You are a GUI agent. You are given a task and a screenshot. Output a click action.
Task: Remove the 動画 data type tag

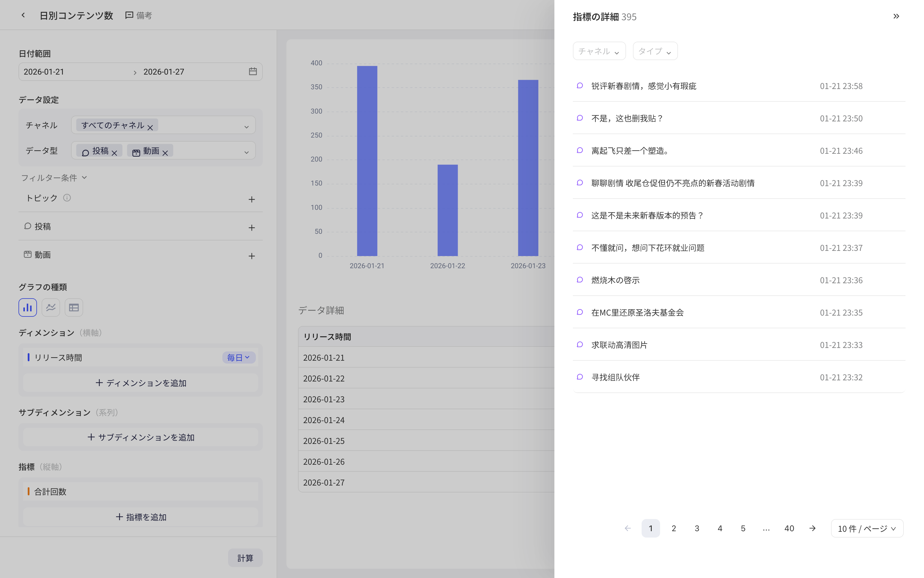click(165, 153)
